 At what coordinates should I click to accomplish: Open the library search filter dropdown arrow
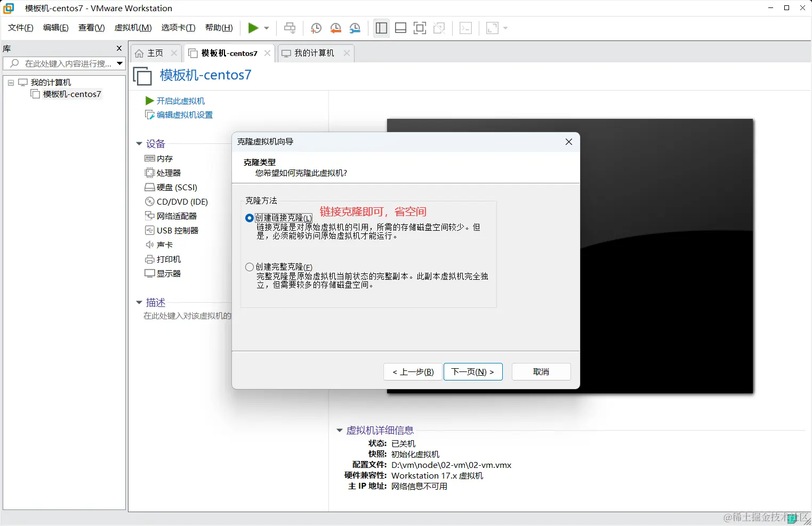[120, 63]
